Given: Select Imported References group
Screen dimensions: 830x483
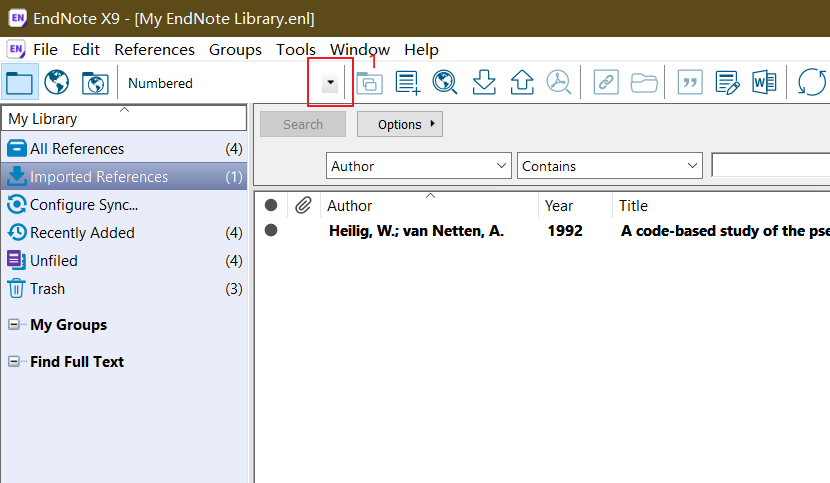Looking at the screenshot, I should (x=124, y=176).
